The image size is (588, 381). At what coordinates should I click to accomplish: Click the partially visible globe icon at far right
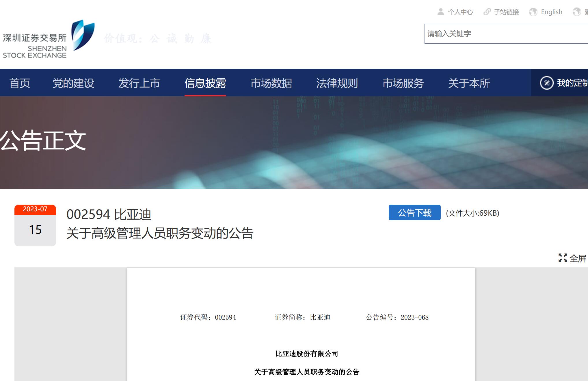577,12
